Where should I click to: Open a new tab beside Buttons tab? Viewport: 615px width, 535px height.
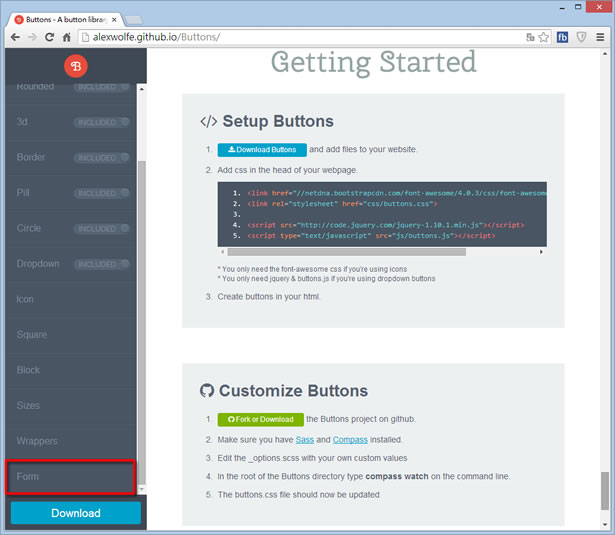coord(134,20)
